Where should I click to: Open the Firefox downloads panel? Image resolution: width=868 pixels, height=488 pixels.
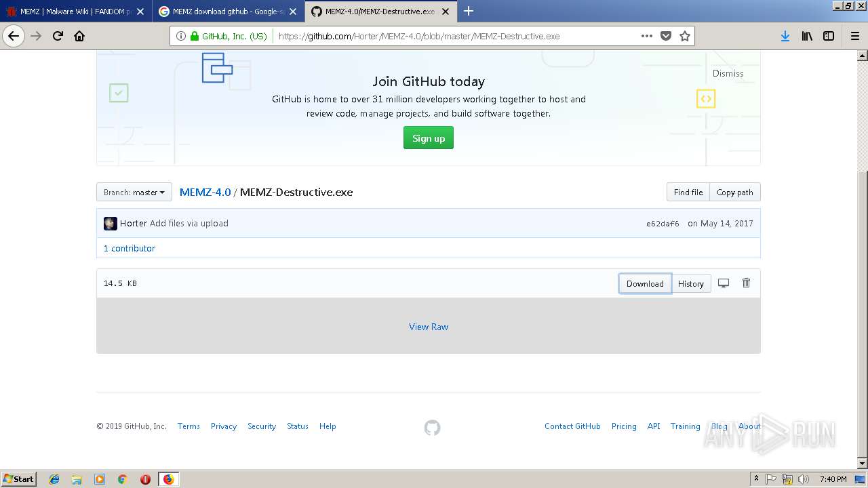click(785, 36)
